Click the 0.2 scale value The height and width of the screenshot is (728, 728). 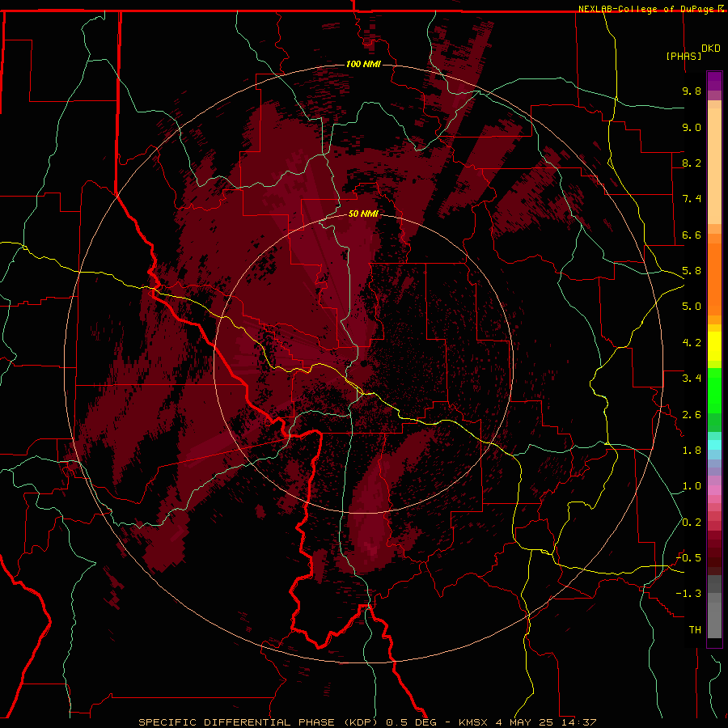[x=692, y=523]
